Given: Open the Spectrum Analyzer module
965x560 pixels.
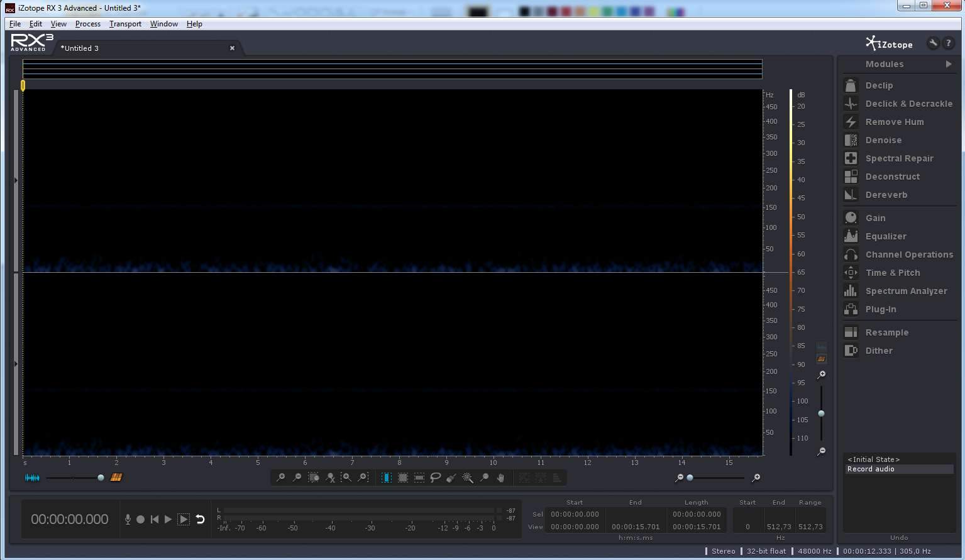Looking at the screenshot, I should pyautogui.click(x=905, y=291).
